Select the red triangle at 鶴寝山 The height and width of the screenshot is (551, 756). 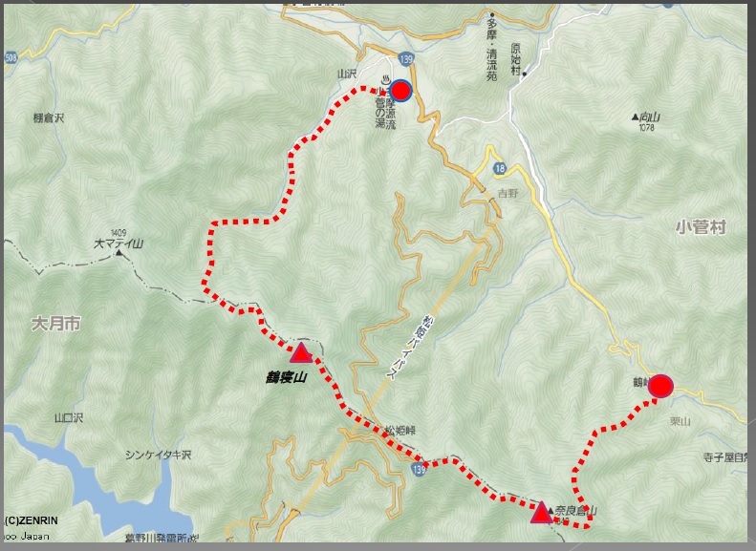coord(301,352)
